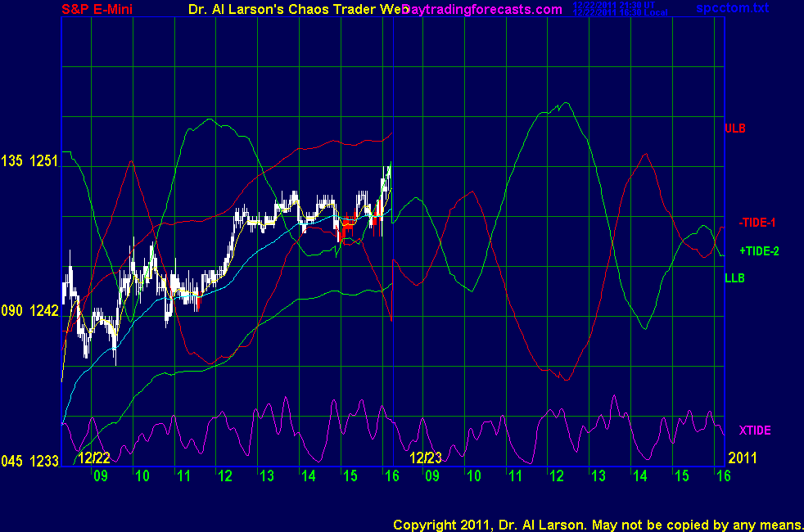Click the "12" hour label of the 12/22 session
Image resolution: width=804 pixels, height=532 pixels.
click(x=225, y=476)
